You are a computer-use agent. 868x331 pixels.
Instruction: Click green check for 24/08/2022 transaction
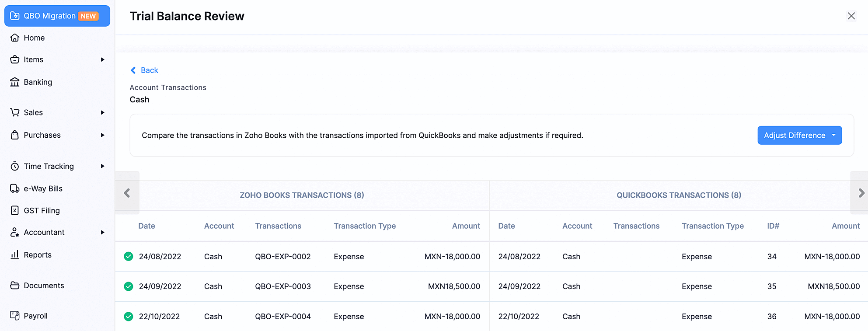(129, 256)
